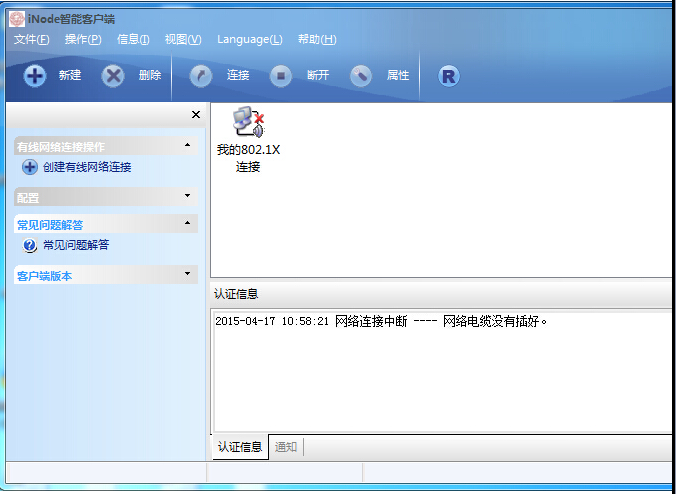Open the 操作(P) menu
Image resolution: width=676 pixels, height=494 pixels.
pyautogui.click(x=83, y=40)
